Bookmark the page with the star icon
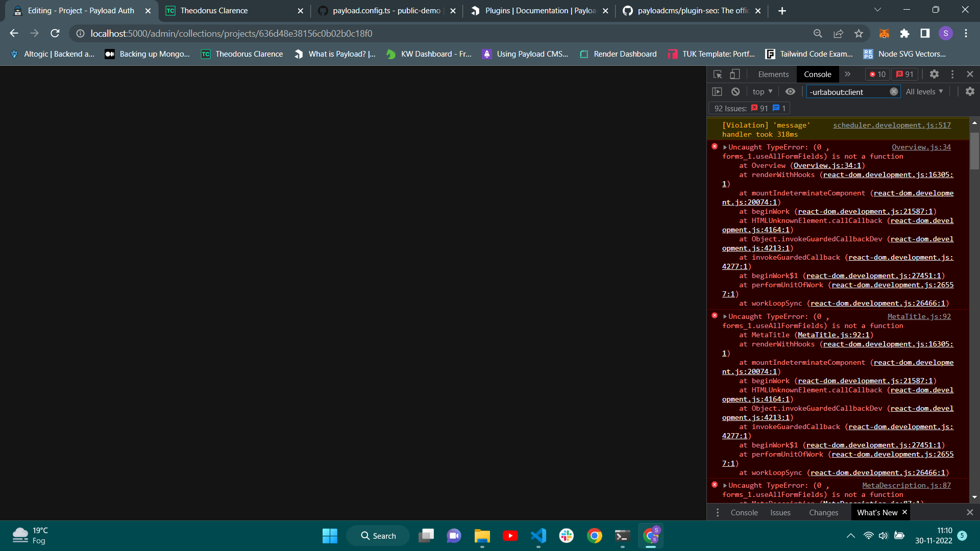980x551 pixels. tap(859, 34)
